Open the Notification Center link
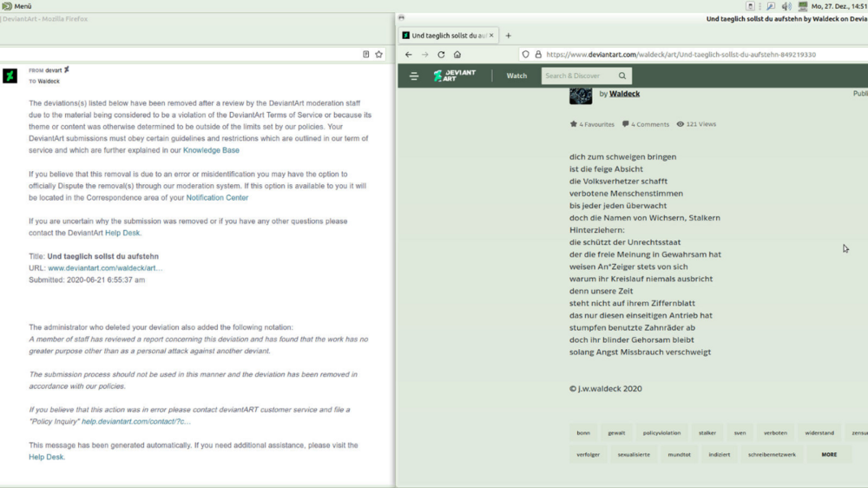The height and width of the screenshot is (488, 868). pyautogui.click(x=217, y=197)
